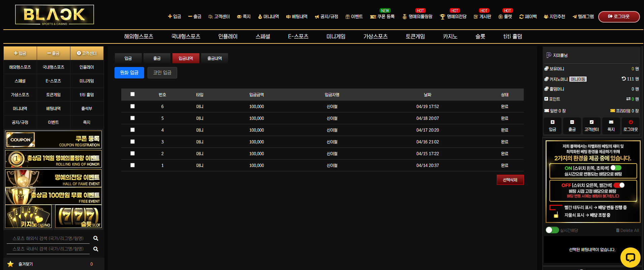This screenshot has height=270, width=644.
Task: Open 해외형스포츠 in the main navigation
Action: [139, 36]
